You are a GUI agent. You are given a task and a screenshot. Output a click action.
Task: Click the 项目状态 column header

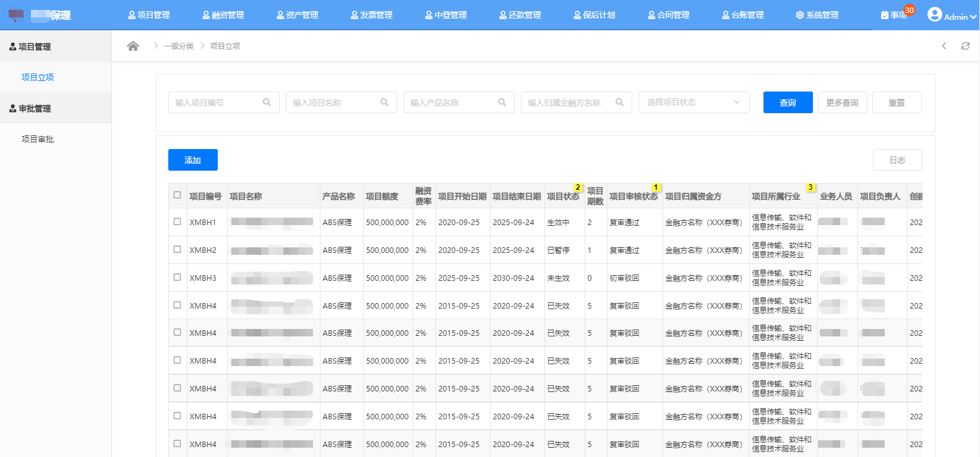[563, 196]
